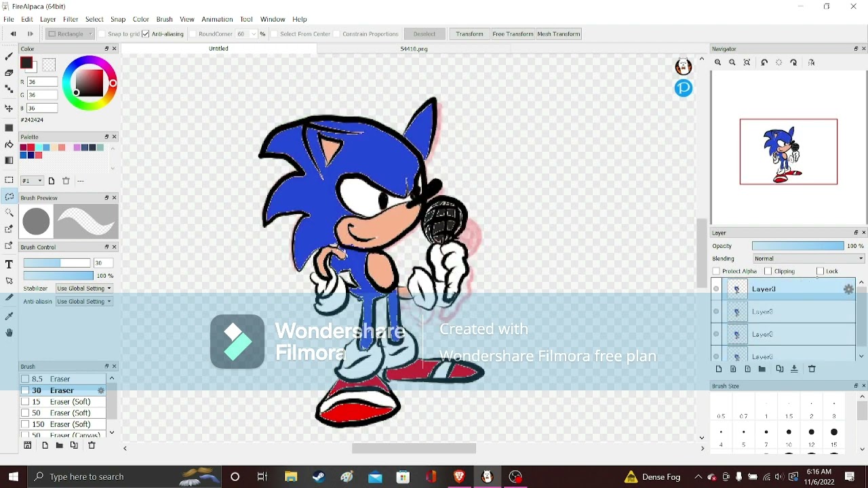Open the Anti-aliasing setting dropdown in Brush Control
This screenshot has width=868, height=488.
point(84,302)
